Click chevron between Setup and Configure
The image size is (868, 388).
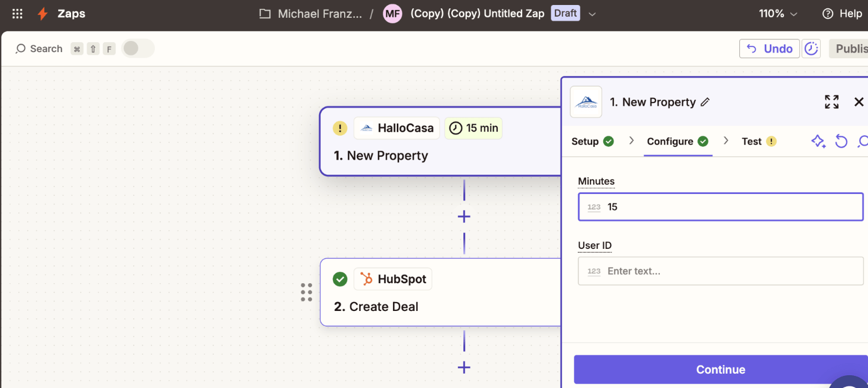coord(631,141)
